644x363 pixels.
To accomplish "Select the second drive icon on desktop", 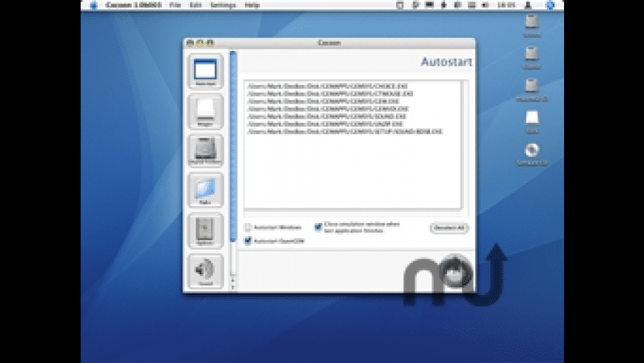I will point(531,53).
